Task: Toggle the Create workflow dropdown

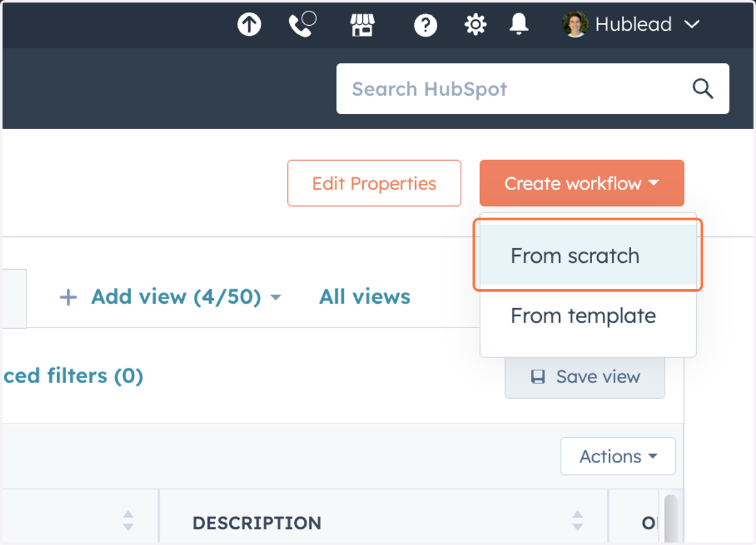Action: tap(581, 183)
